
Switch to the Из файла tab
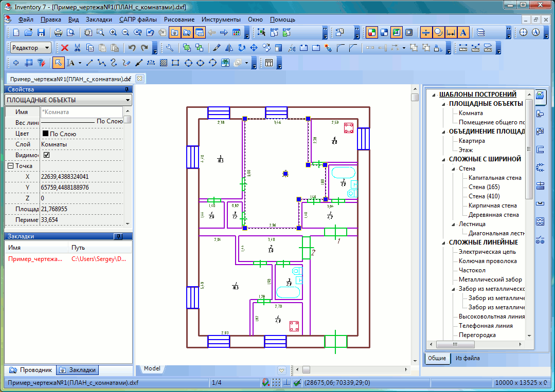(x=468, y=358)
